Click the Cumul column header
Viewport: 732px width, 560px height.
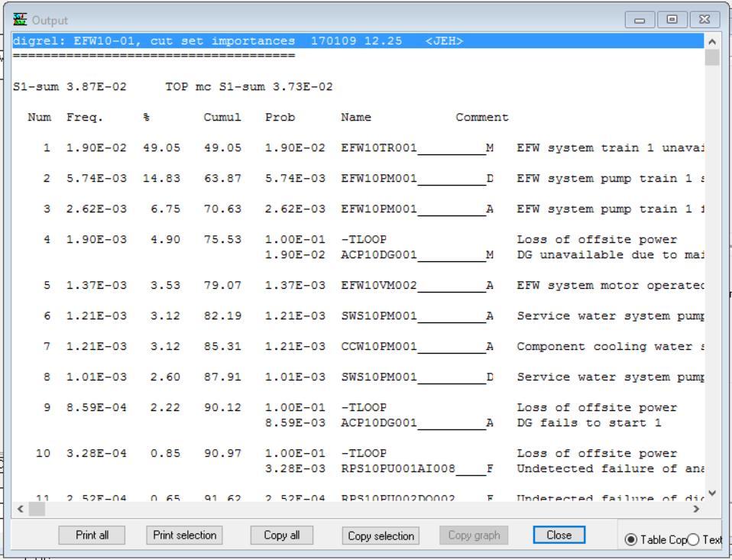pos(222,117)
